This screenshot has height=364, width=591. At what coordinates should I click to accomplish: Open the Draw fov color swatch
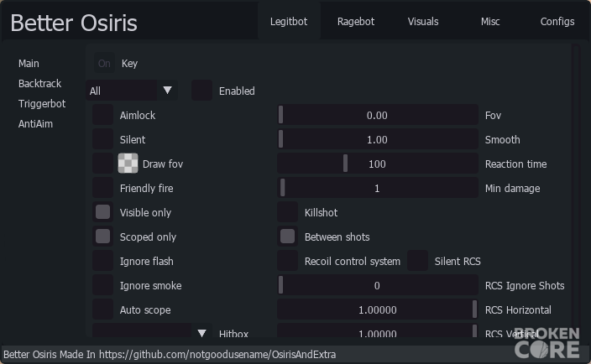pyautogui.click(x=128, y=164)
